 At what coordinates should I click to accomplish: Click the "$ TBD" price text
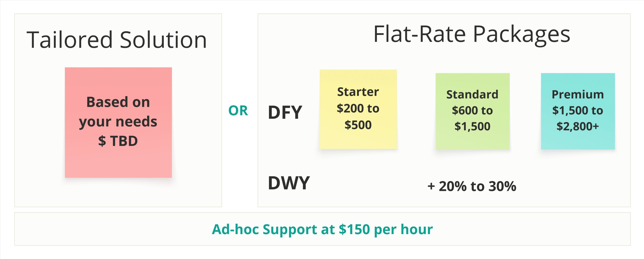[x=118, y=141]
